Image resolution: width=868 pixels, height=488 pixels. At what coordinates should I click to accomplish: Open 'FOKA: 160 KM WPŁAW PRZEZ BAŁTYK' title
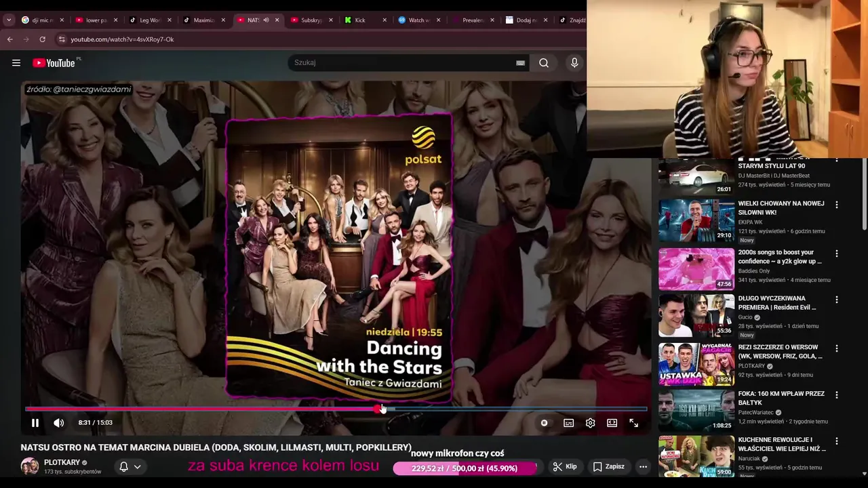click(781, 398)
